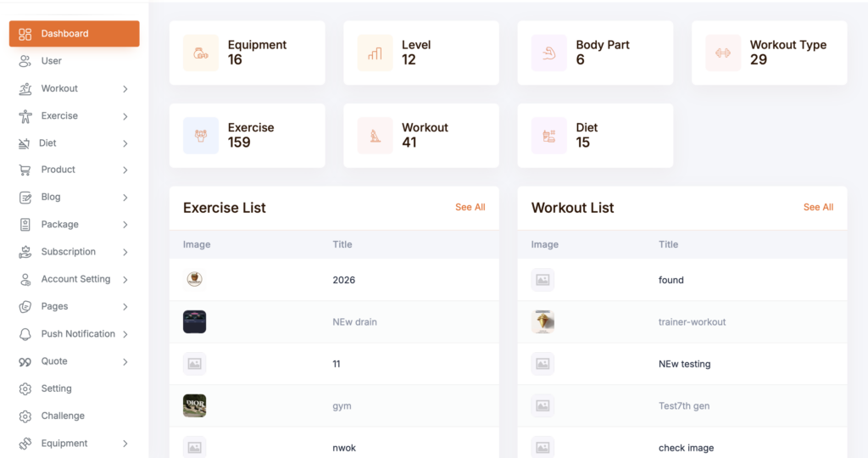Click the gym exercise thumbnail image
The height and width of the screenshot is (458, 868).
(x=195, y=405)
